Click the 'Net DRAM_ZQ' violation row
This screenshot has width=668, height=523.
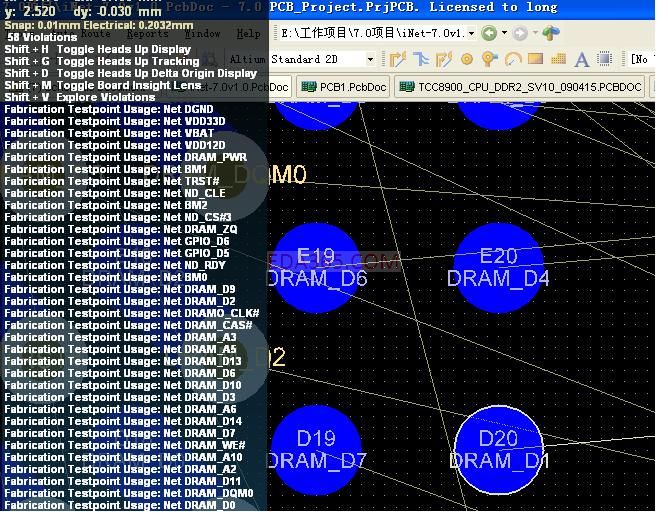pyautogui.click(x=121, y=229)
